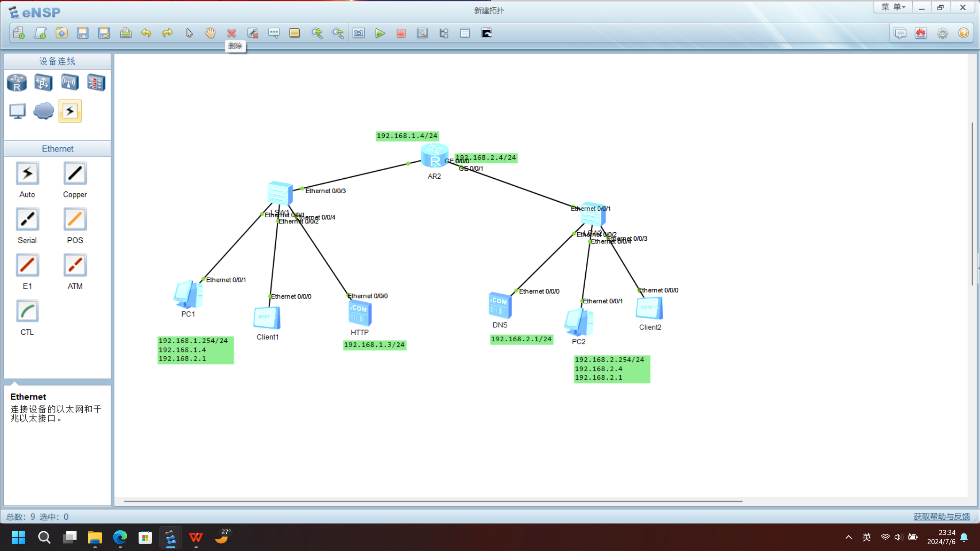Click the green Start devices play button
The width and height of the screenshot is (980, 551).
pos(380,33)
